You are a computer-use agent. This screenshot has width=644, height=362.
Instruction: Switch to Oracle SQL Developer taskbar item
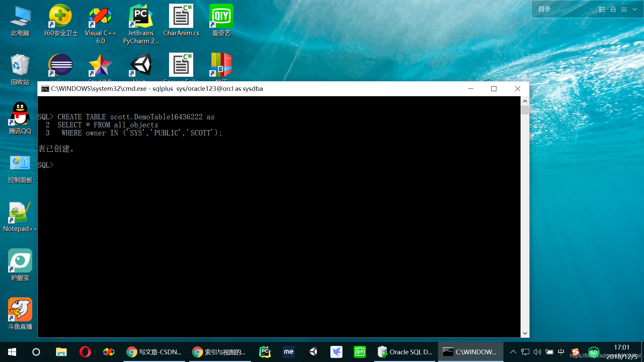tap(405, 352)
